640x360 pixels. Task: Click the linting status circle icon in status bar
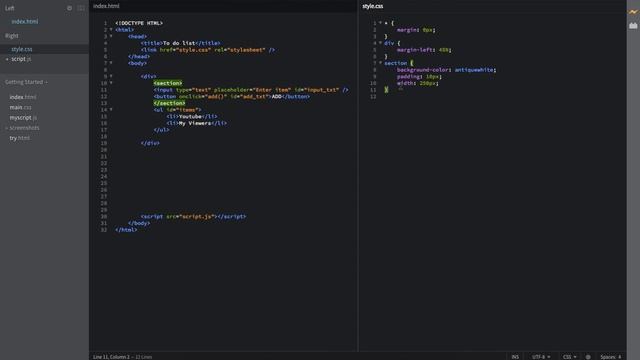(588, 357)
